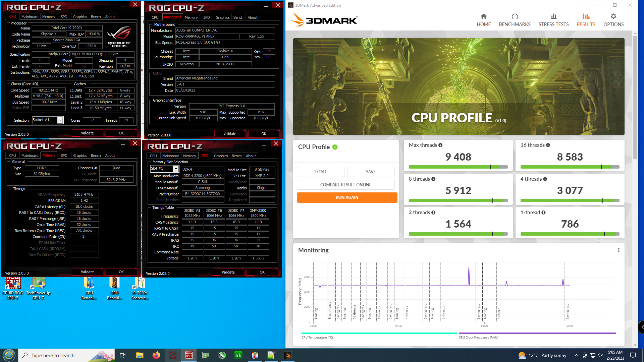Open the Slot #1 memory slot dropdown
The width and height of the screenshot is (644, 362).
tap(176, 169)
